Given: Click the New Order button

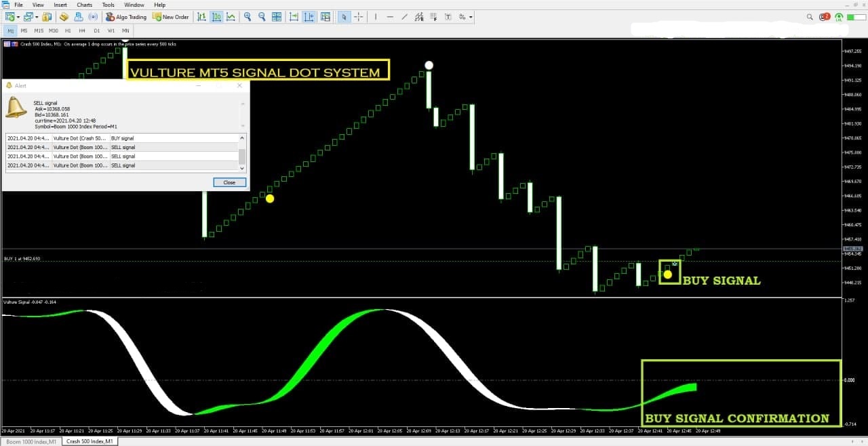Looking at the screenshot, I should tap(170, 16).
